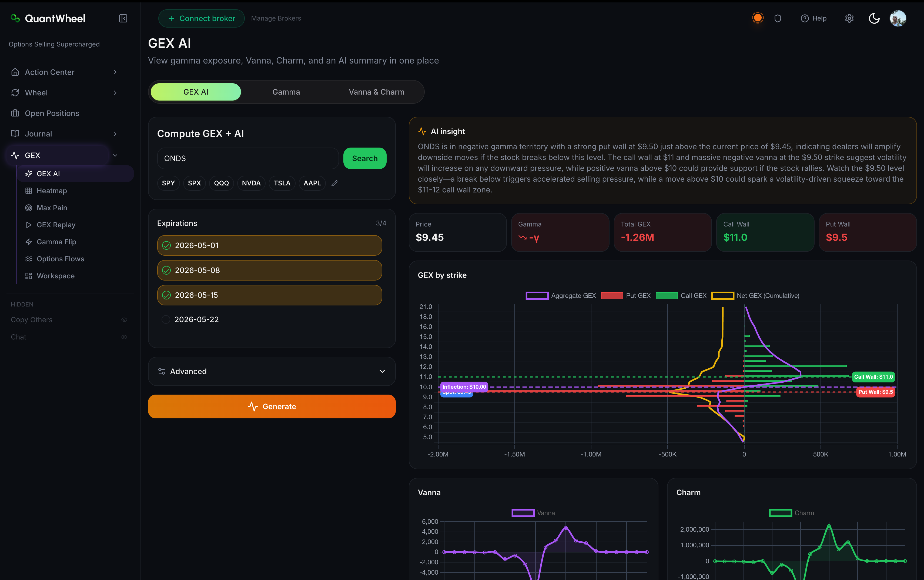The height and width of the screenshot is (580, 924).
Task: Click the green Search button
Action: click(365, 158)
